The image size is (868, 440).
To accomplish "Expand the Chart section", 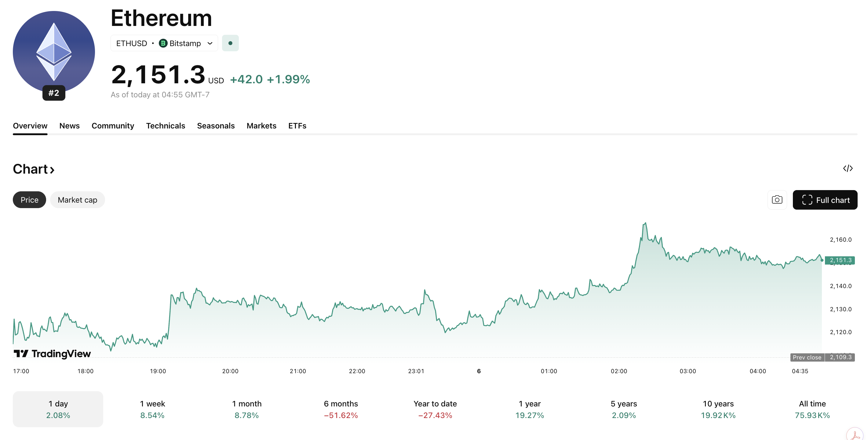I will coord(34,169).
